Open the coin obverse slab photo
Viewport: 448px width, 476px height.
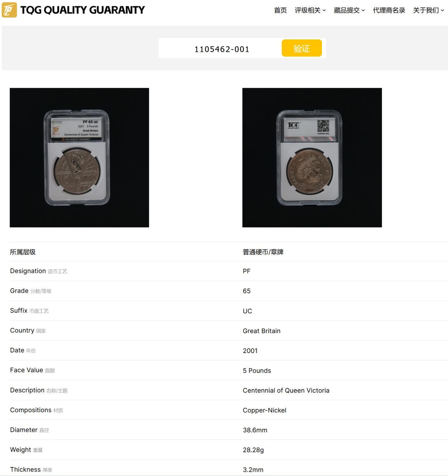pos(79,158)
